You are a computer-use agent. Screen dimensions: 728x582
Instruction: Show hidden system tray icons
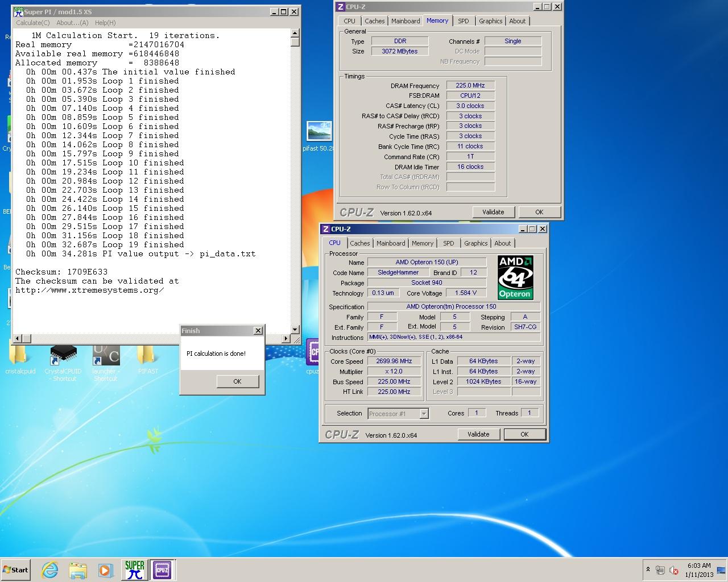(x=648, y=569)
